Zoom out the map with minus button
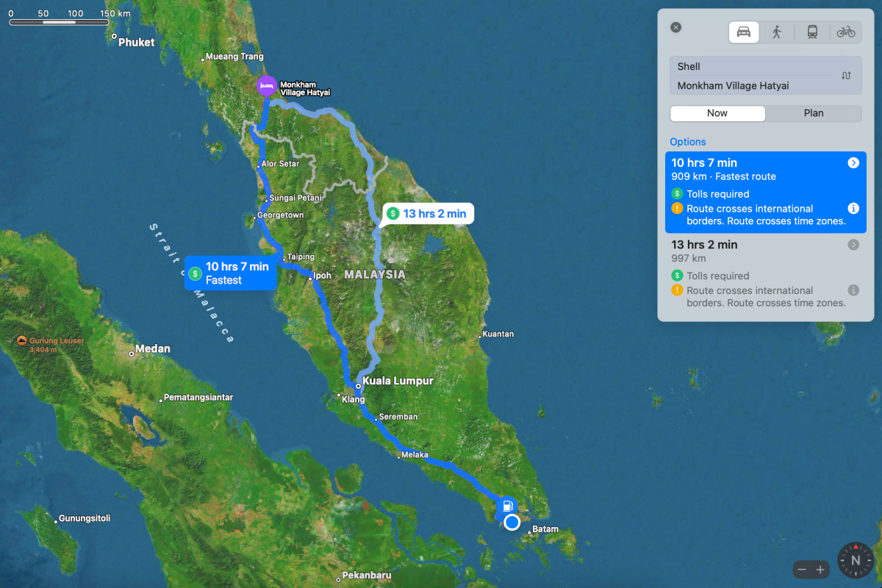 pyautogui.click(x=802, y=570)
